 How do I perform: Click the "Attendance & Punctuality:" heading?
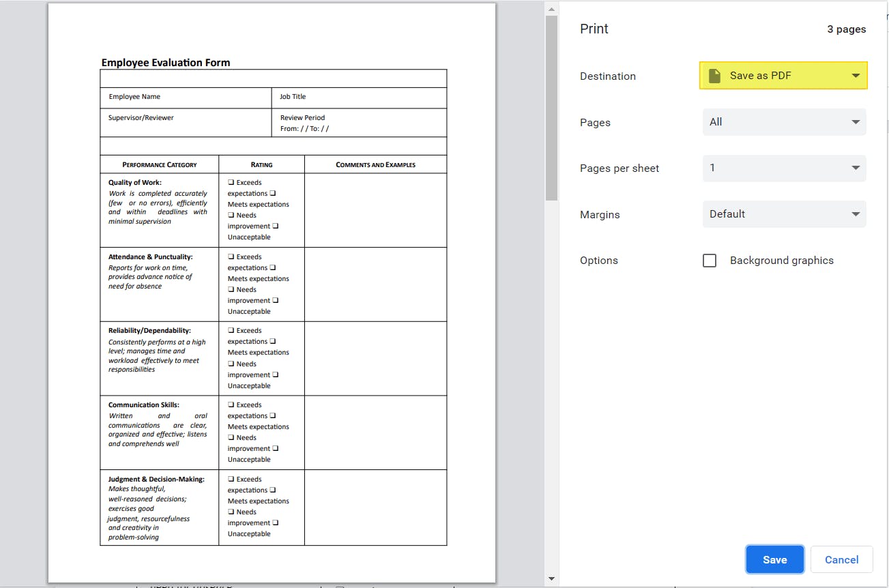tap(151, 257)
